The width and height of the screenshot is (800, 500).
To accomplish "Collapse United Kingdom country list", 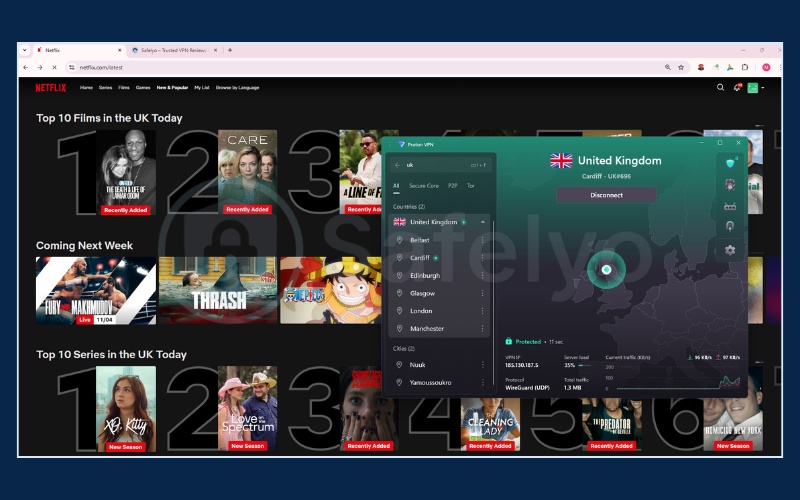I will [x=483, y=222].
